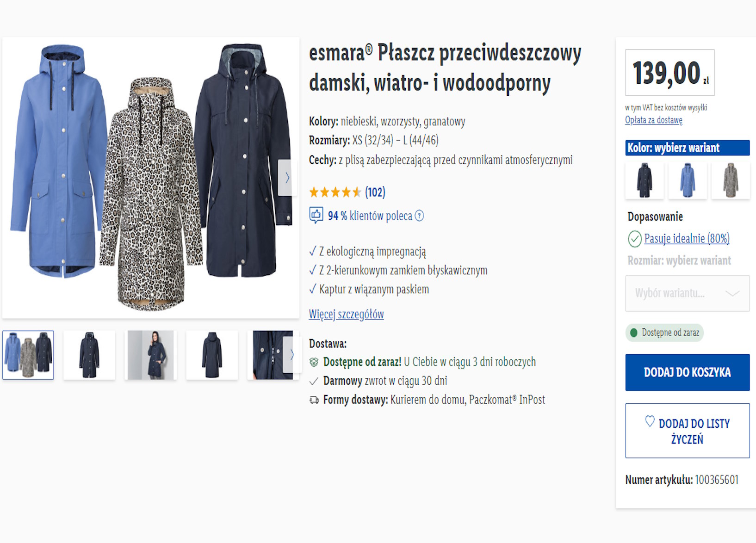Select the blue coat color variant
The image size is (756, 543).
tap(688, 180)
